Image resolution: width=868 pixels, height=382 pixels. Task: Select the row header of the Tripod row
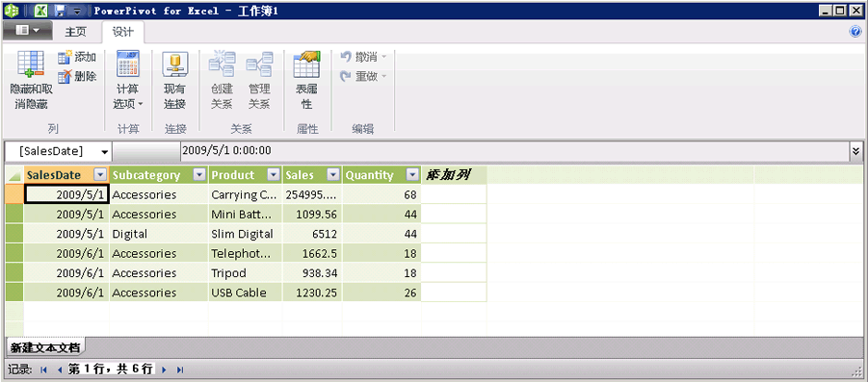click(14, 273)
